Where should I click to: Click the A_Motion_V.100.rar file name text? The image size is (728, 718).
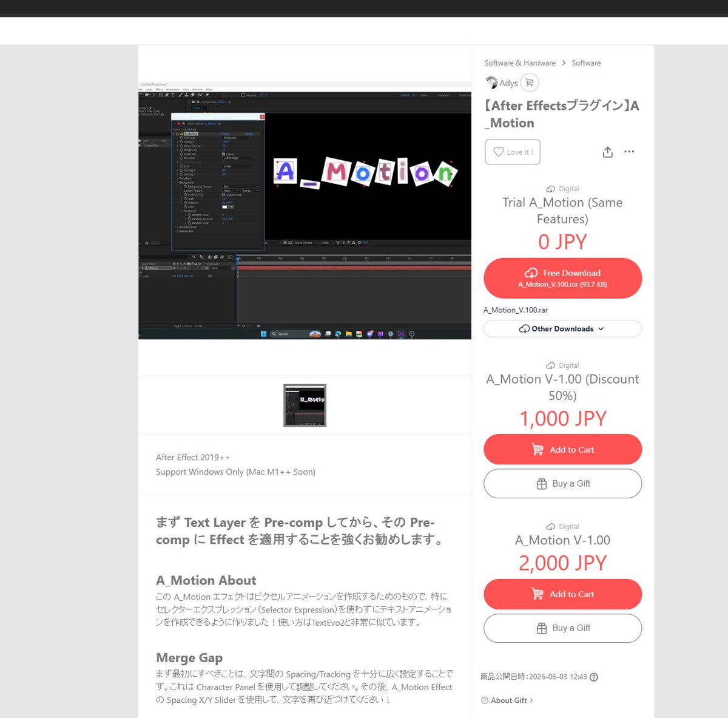pyautogui.click(x=516, y=310)
